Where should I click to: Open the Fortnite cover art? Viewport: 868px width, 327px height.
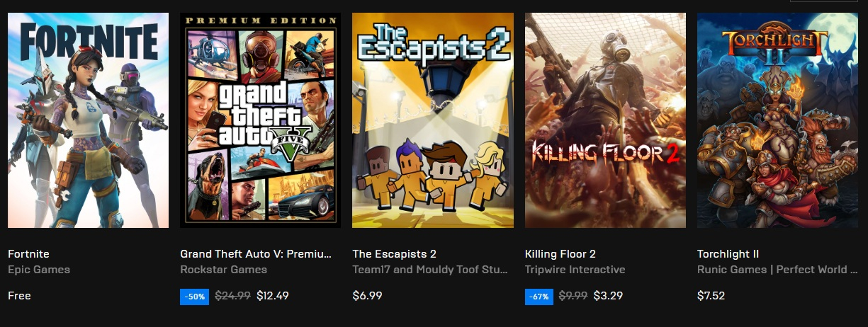pos(88,120)
